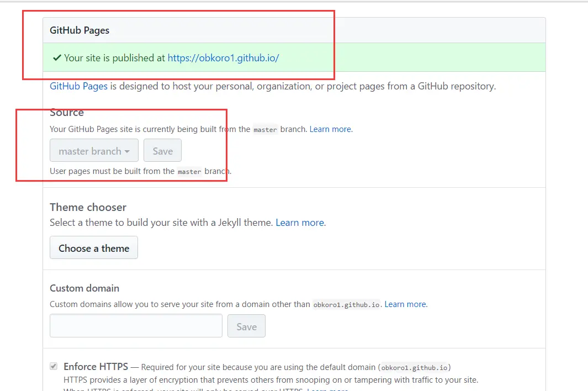The image size is (588, 391).
Task: Select the Enforce HTTPS label text
Action: click(96, 366)
